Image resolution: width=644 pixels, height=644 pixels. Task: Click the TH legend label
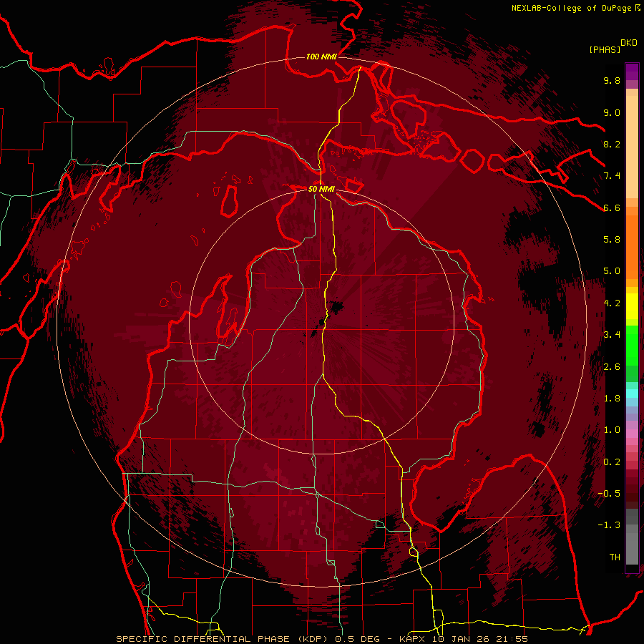(x=615, y=557)
